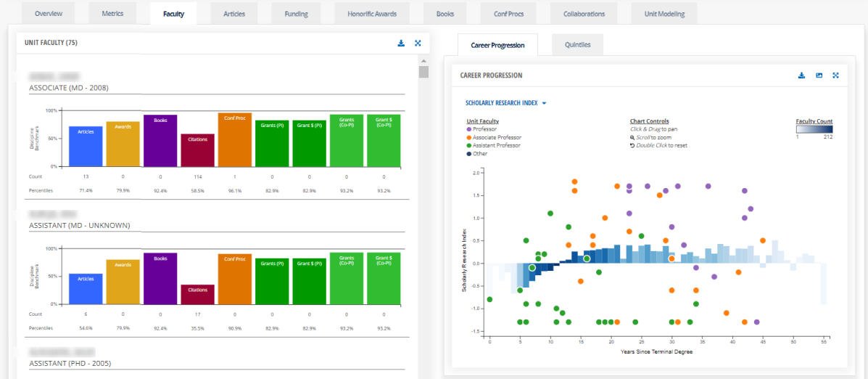Click the Faculty Count gradient bar
868x379 pixels.
(814, 129)
